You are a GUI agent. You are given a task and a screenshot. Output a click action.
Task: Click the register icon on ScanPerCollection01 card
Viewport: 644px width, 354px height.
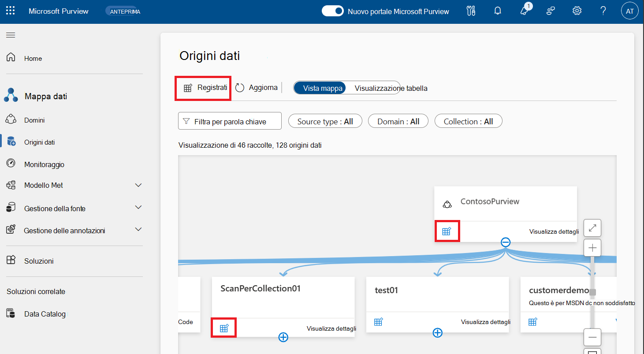tap(224, 328)
